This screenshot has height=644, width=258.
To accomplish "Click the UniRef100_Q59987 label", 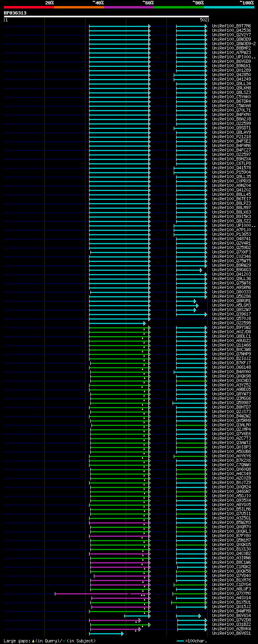I will point(231,403).
